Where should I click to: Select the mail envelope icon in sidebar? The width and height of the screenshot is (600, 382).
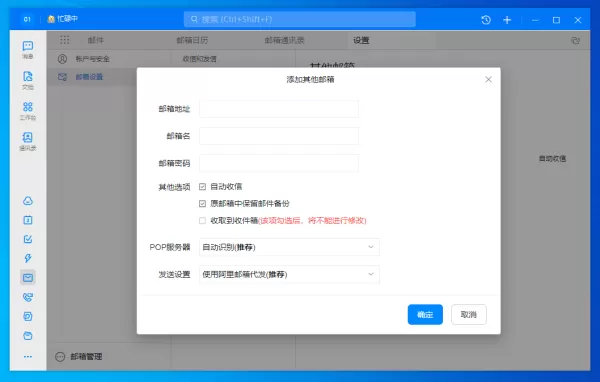pyautogui.click(x=28, y=278)
